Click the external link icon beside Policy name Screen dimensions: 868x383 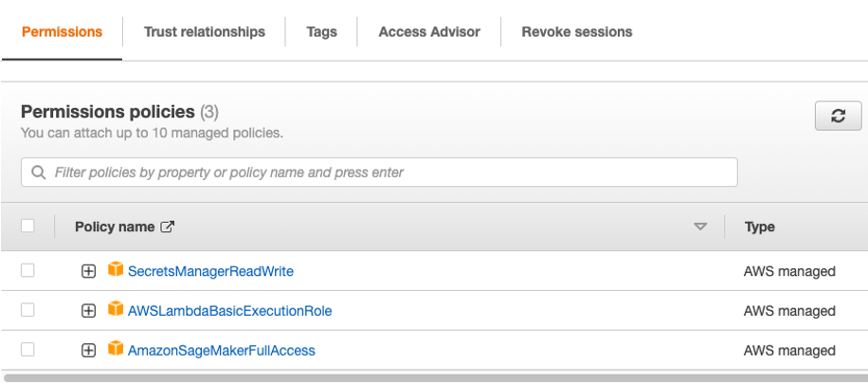point(167,227)
